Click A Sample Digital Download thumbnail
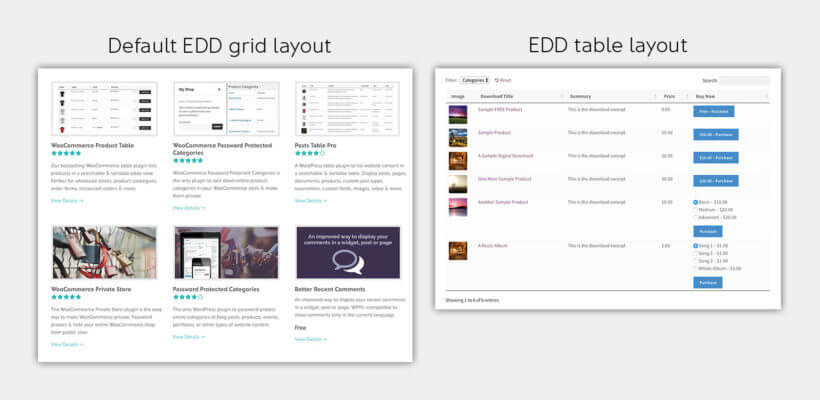820x400 pixels. tap(458, 161)
